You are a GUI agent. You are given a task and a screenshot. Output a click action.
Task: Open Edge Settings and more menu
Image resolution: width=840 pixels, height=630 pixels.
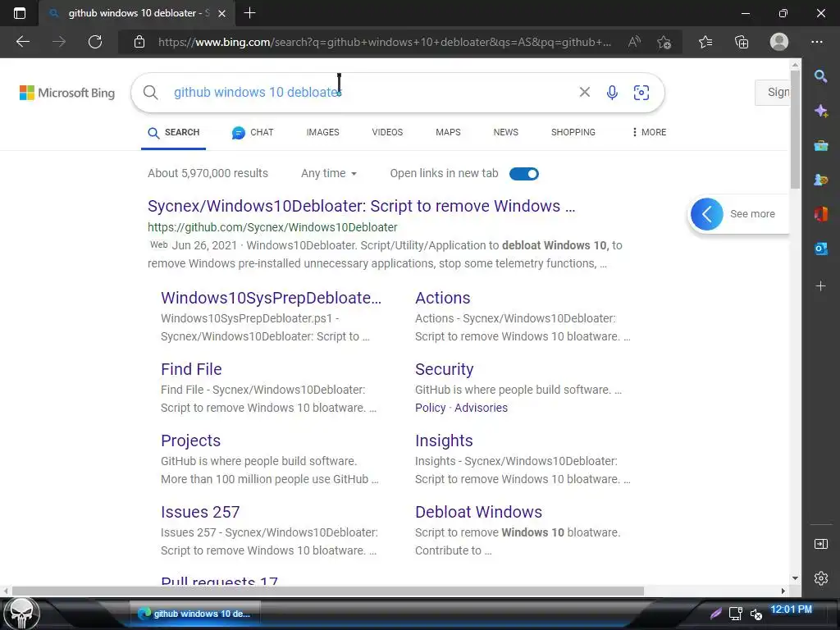[817, 42]
